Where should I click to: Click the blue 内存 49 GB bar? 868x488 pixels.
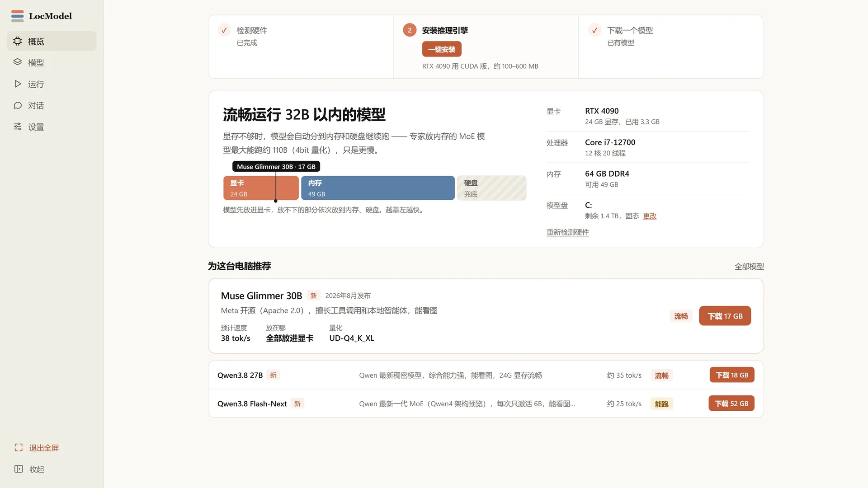tap(378, 188)
